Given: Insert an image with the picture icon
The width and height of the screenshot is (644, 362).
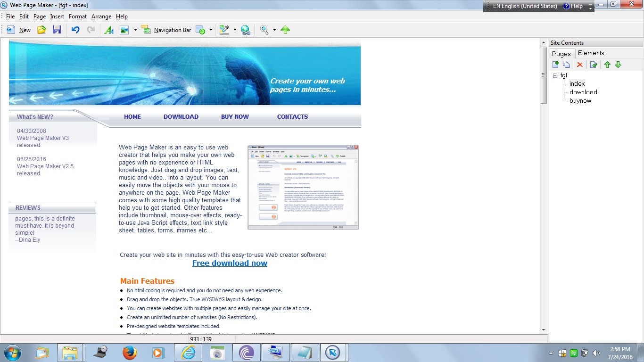Looking at the screenshot, I should coord(124,30).
